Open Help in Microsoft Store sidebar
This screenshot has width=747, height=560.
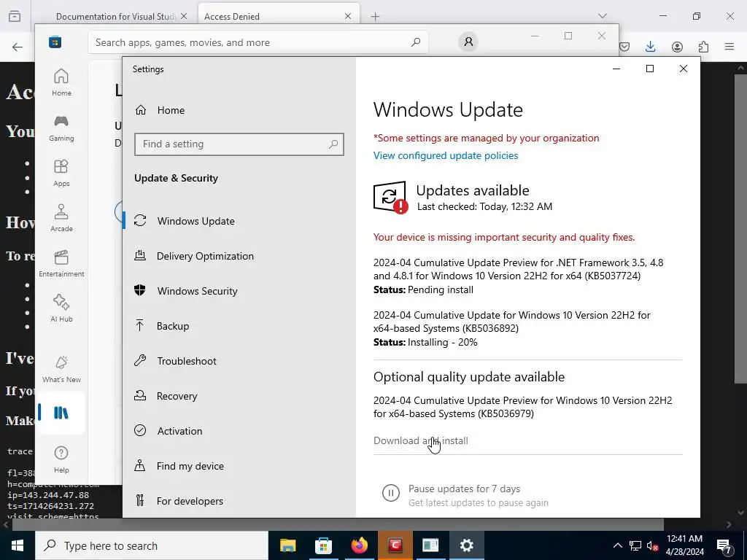point(61,460)
